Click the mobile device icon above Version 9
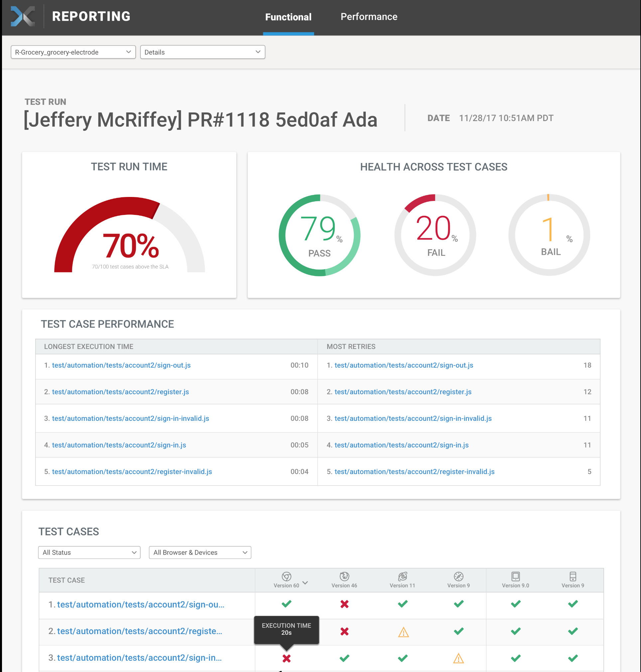Image resolution: width=641 pixels, height=672 pixels. (x=572, y=576)
